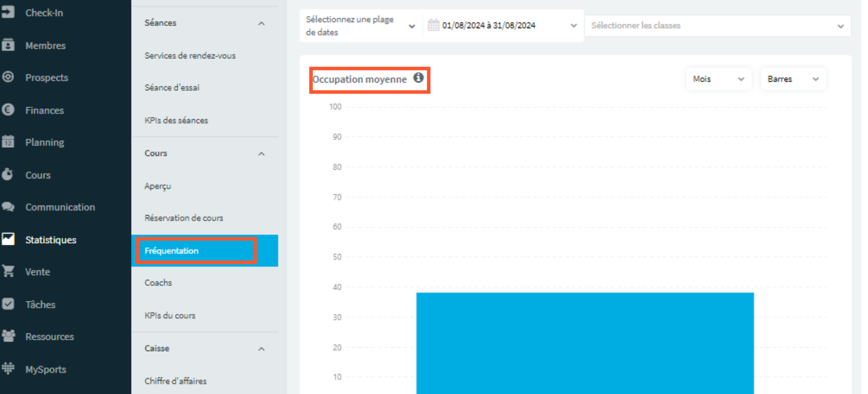Open the Ressources section
Screen dimensions: 868x394
tap(49, 337)
